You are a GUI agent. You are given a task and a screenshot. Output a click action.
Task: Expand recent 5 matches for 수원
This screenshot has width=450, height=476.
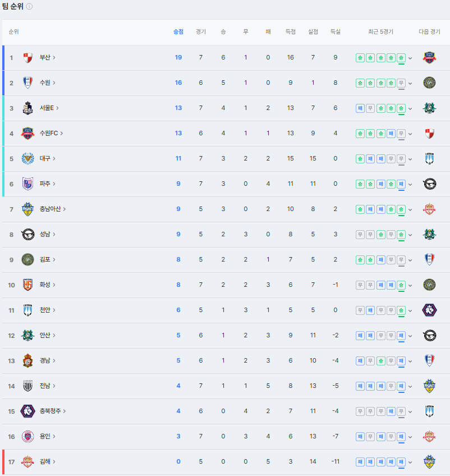click(410, 83)
